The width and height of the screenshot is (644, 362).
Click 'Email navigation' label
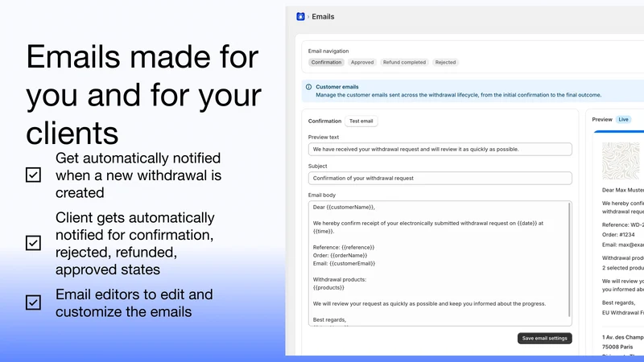328,51
